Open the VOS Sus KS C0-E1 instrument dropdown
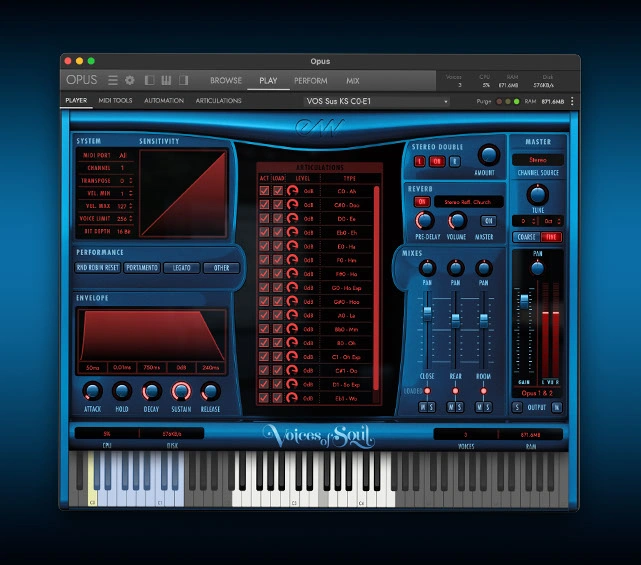Screen dimensions: 641x565 point(376,101)
